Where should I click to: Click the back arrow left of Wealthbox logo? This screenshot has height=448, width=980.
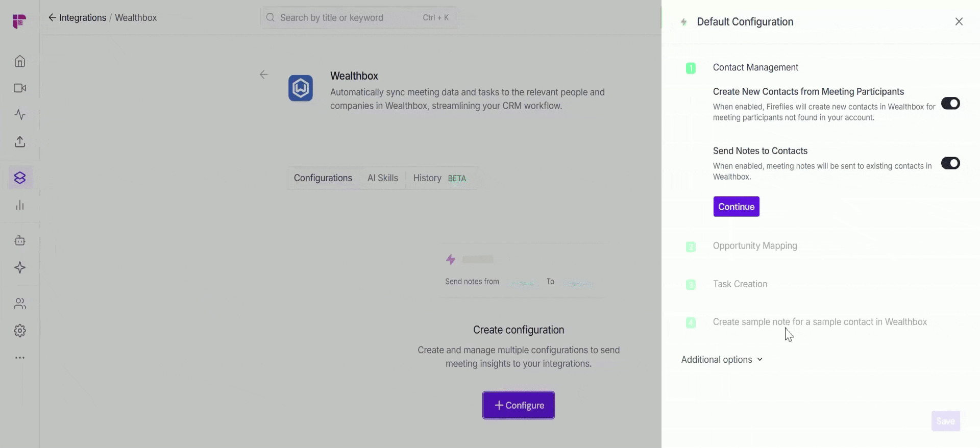pos(263,74)
